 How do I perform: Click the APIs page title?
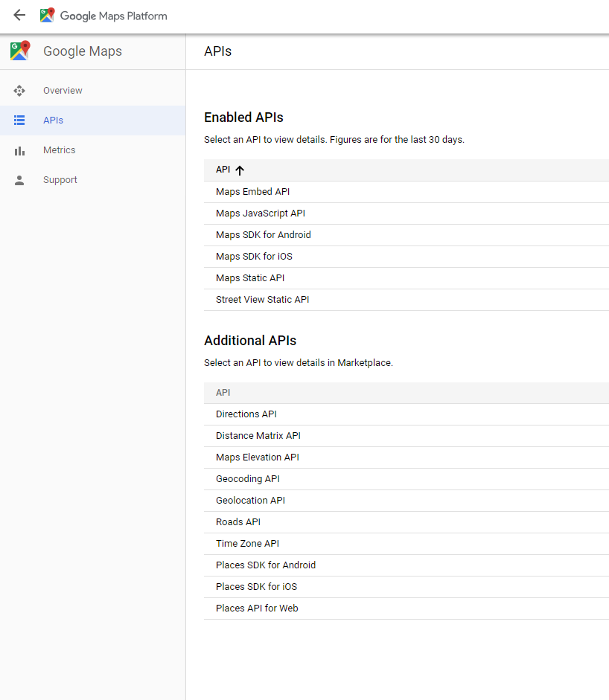217,51
